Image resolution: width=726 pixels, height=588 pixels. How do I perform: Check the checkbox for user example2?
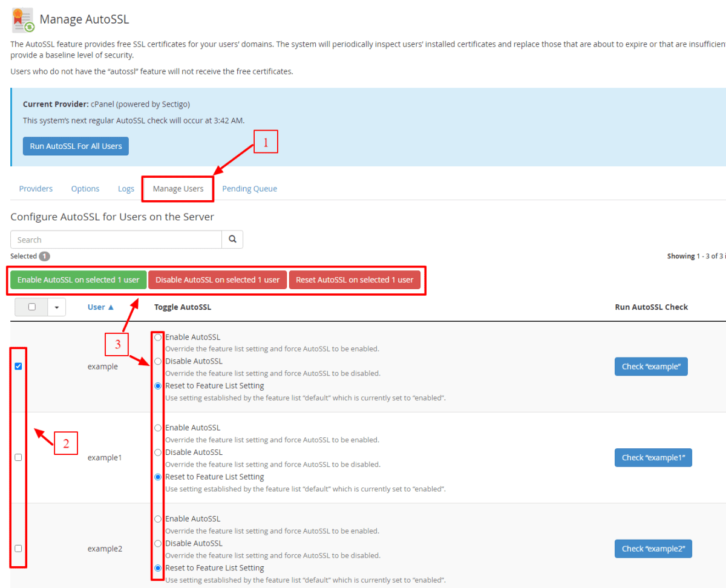18,549
